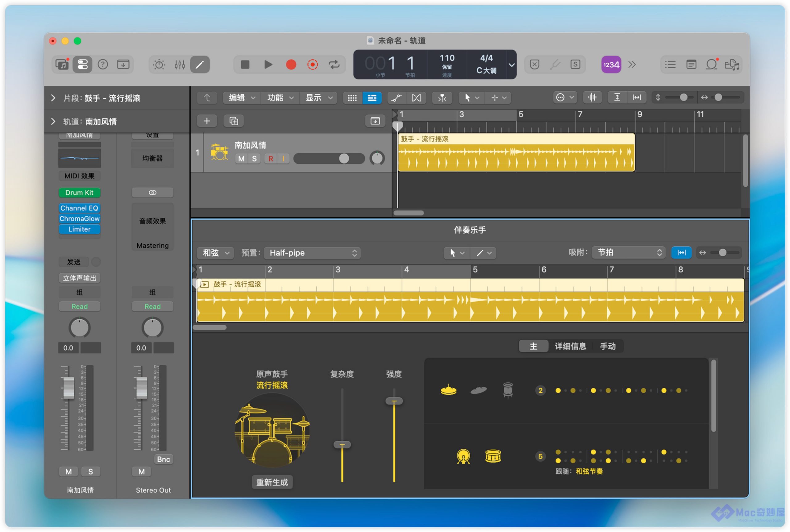
Task: Enable record on 南加风情 track
Action: click(x=270, y=159)
